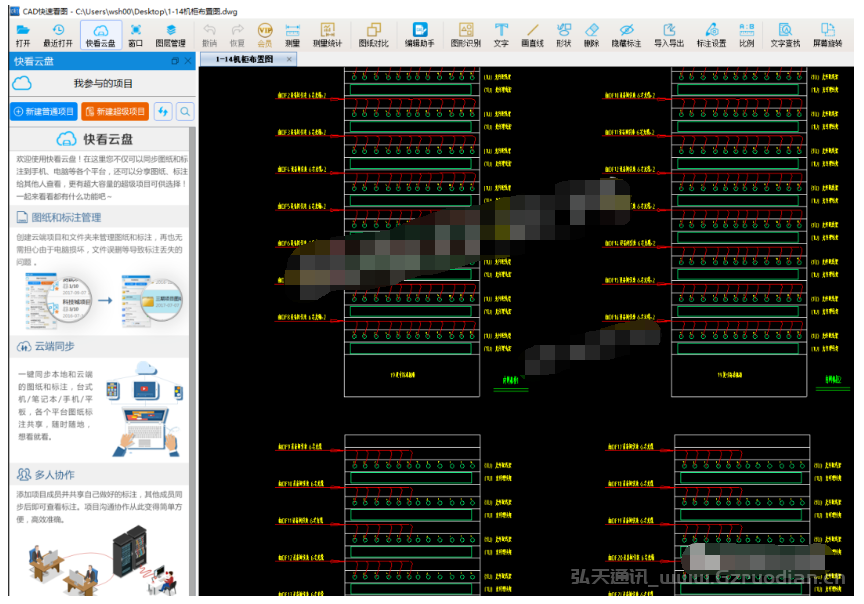The height and width of the screenshot is (604, 864).
Task: Toggle the 快看云盘 cloud panel
Action: pyautogui.click(x=100, y=35)
